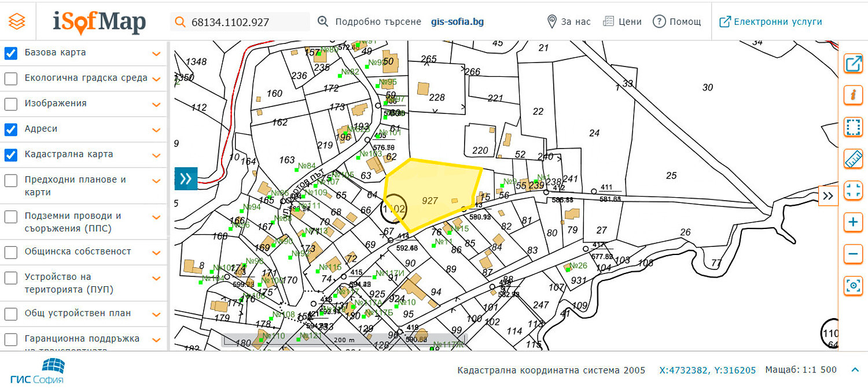Expand the Адреси layer options
Image resolution: width=868 pixels, height=388 pixels.
[x=156, y=130]
